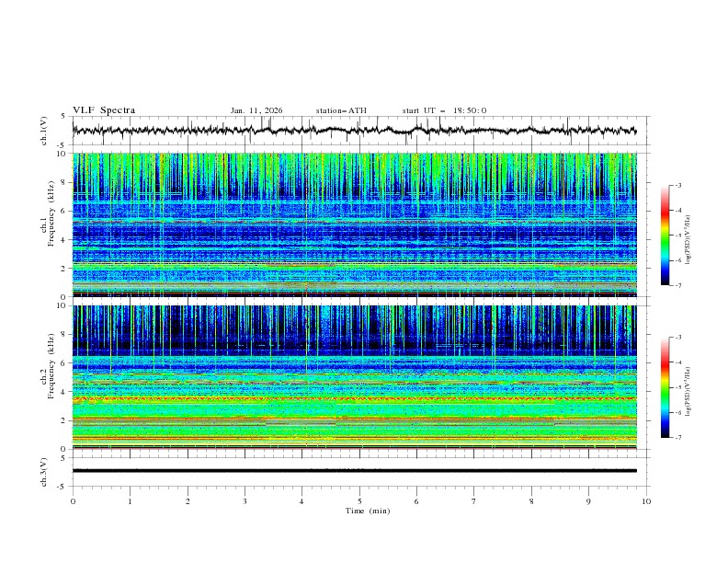Click the Jan. 11, 2026 date label
The image size is (728, 563).
[x=256, y=110]
